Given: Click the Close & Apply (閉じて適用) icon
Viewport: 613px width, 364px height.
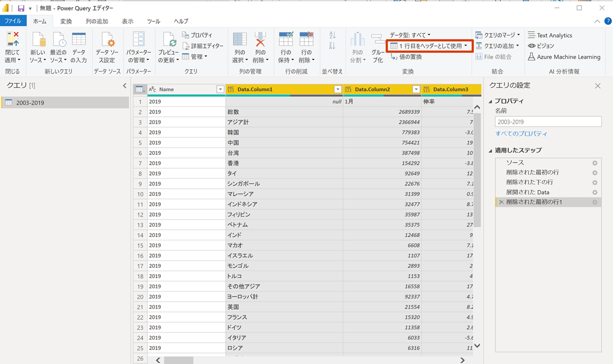Looking at the screenshot, I should click(x=13, y=39).
